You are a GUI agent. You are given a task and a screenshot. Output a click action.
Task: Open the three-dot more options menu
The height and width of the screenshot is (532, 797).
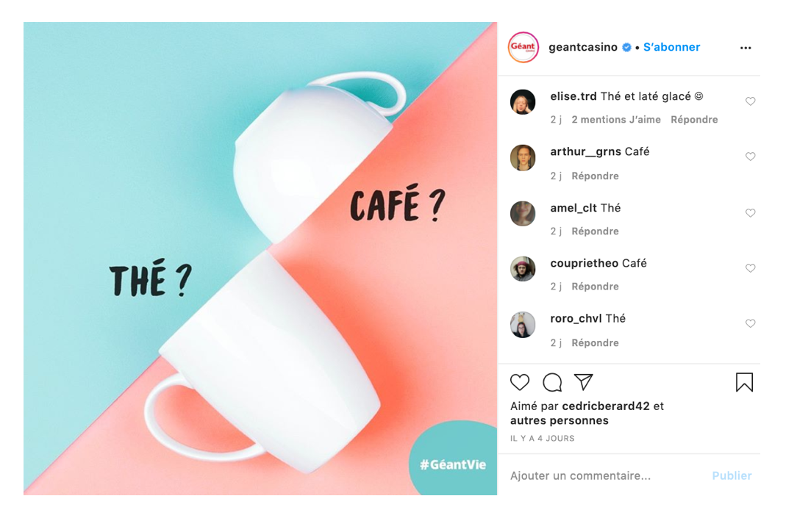click(745, 48)
